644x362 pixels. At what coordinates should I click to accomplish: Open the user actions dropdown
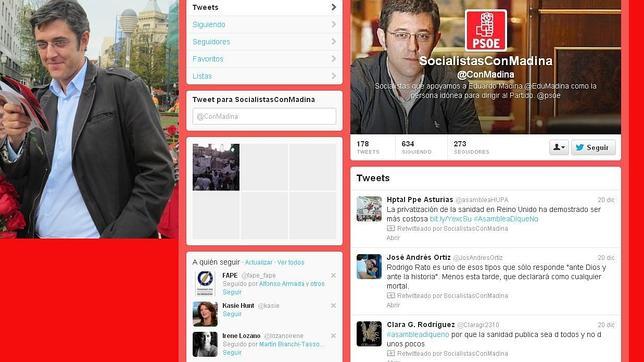(x=559, y=148)
